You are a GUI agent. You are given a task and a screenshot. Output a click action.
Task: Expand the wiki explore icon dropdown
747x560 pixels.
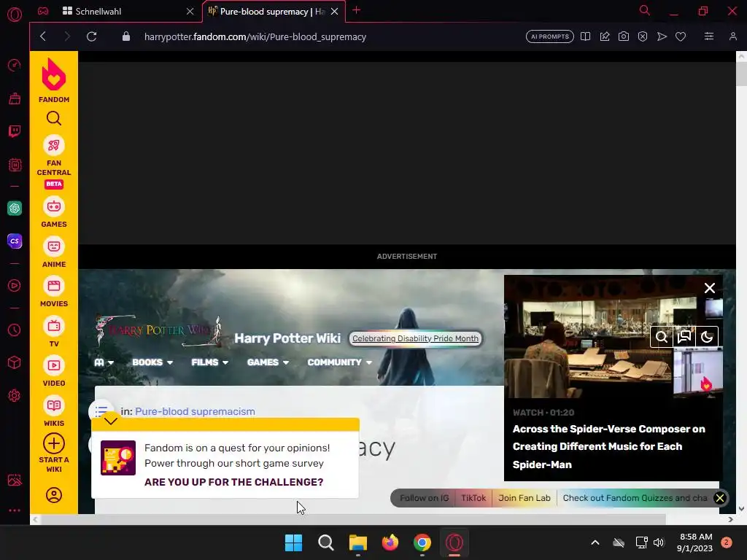tap(104, 362)
